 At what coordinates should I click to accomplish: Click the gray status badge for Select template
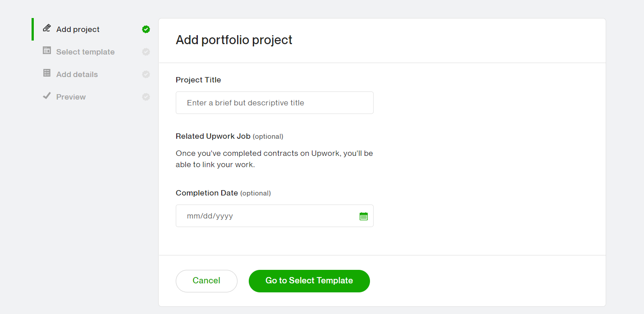pyautogui.click(x=146, y=52)
